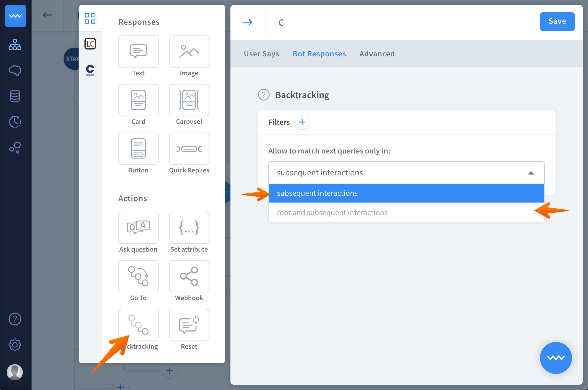Viewport: 588px width, 390px height.
Task: Click the Save button
Action: pos(557,21)
